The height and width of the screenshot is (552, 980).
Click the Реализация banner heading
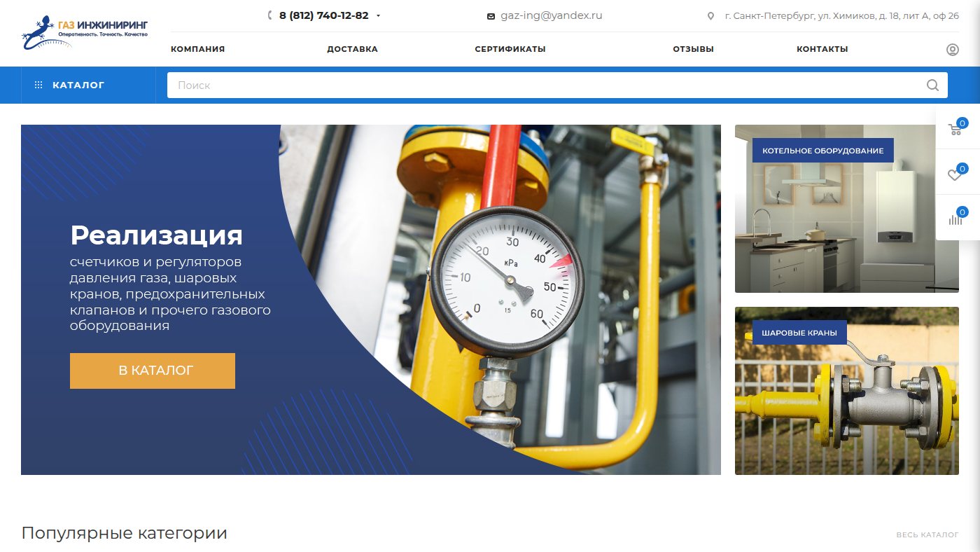157,235
